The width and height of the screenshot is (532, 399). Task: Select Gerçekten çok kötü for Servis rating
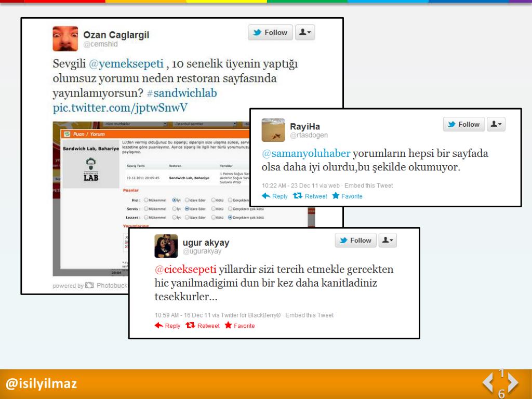[230, 209]
